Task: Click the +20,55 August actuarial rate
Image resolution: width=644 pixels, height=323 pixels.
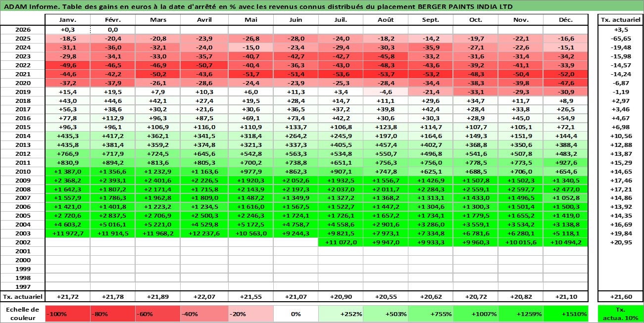Action: (385, 297)
